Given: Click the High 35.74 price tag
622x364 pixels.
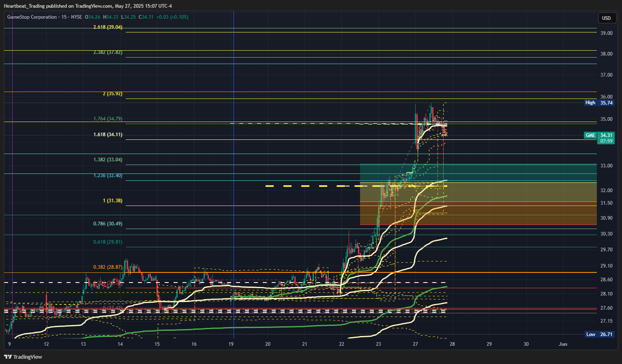Looking at the screenshot, I should click(599, 103).
